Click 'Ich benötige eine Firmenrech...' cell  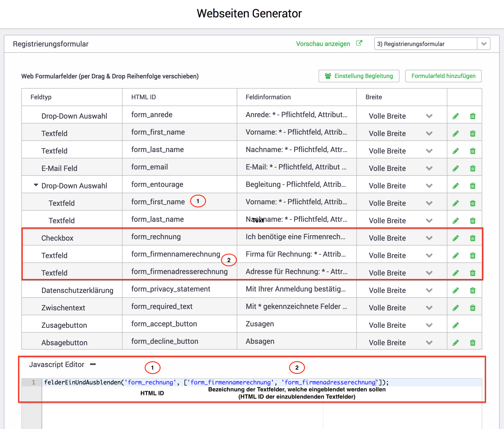coord(295,237)
